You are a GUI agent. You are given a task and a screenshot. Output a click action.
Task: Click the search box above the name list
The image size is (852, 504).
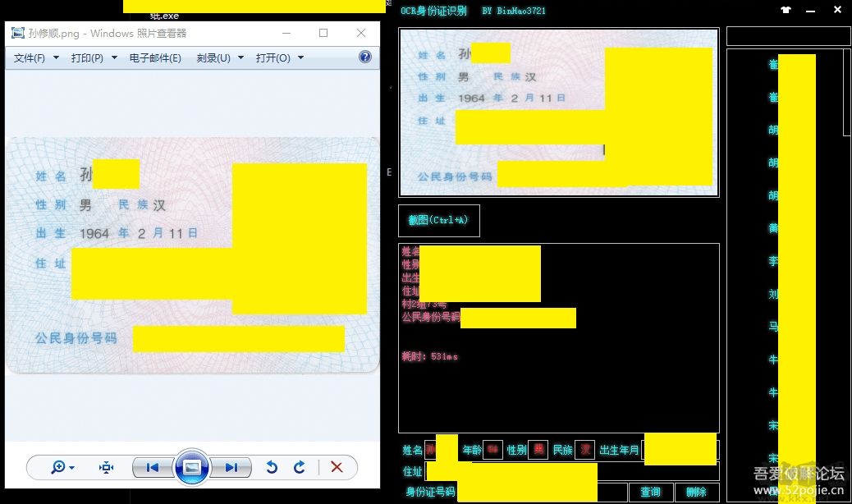[789, 36]
